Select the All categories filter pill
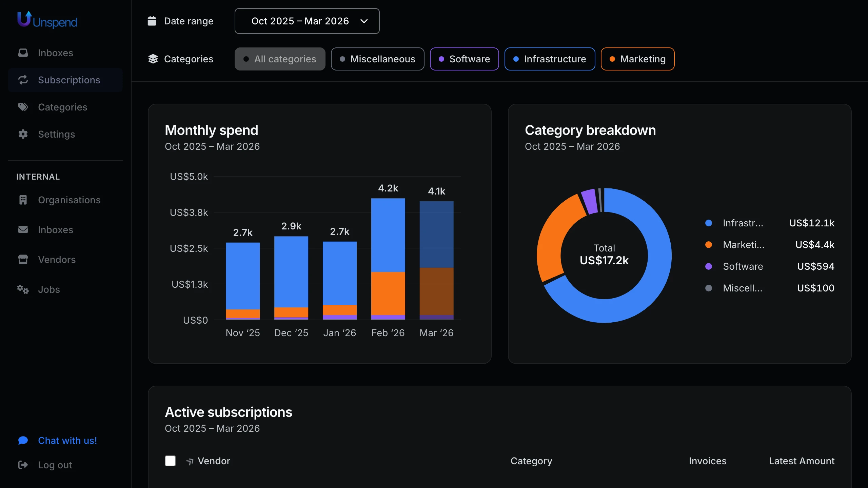Screen dimensions: 868x488 [x=280, y=59]
